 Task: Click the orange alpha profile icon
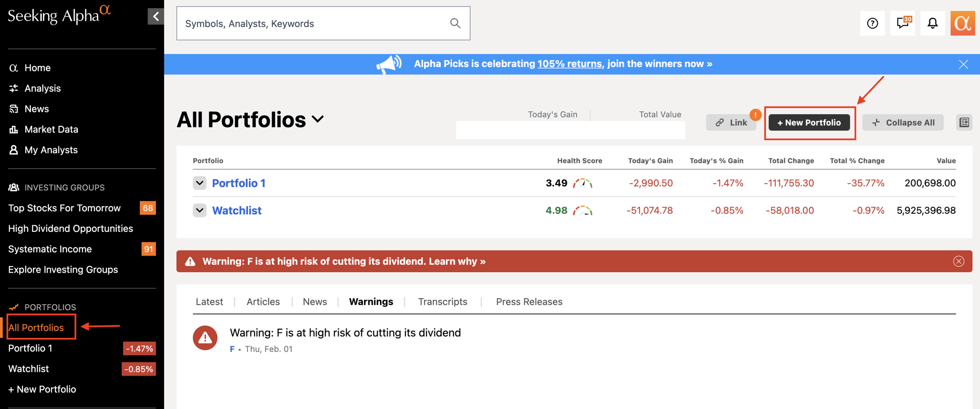[962, 23]
